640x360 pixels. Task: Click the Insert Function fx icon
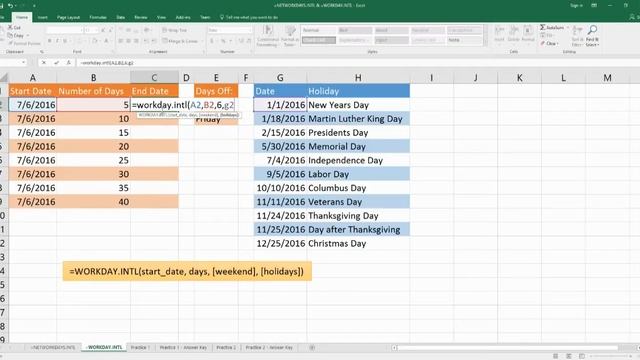pos(69,63)
